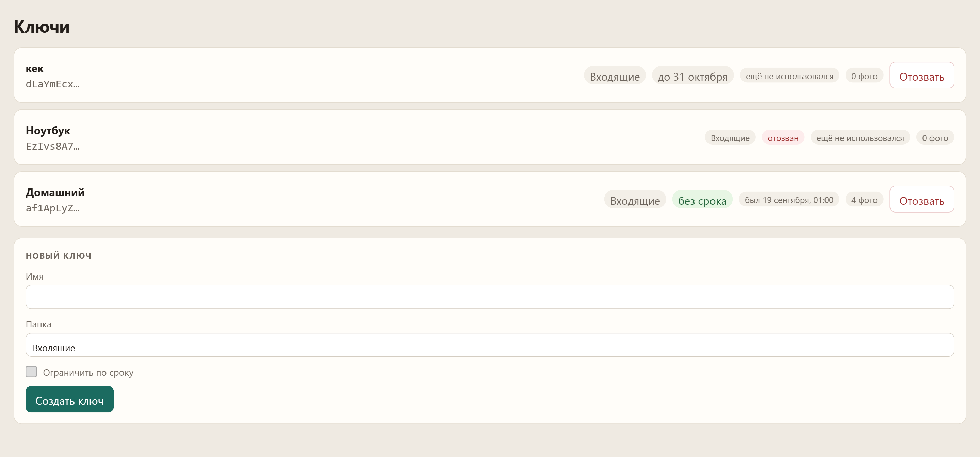Select the key name Ноутбук
The height and width of the screenshot is (457, 980).
[x=48, y=131]
